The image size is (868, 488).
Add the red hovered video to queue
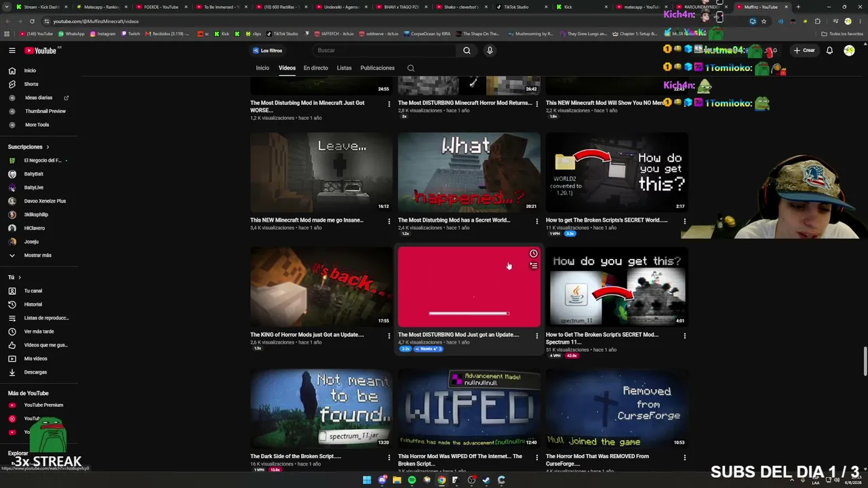coord(534,266)
